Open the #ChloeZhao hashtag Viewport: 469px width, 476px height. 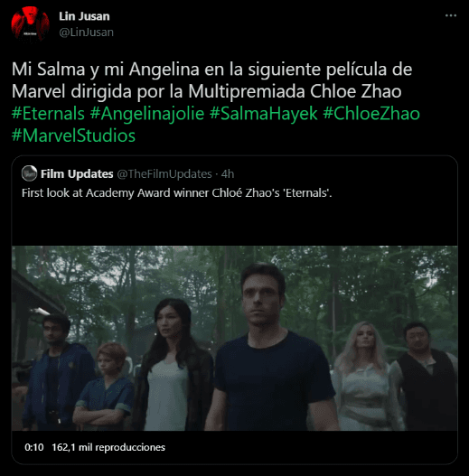tap(371, 114)
